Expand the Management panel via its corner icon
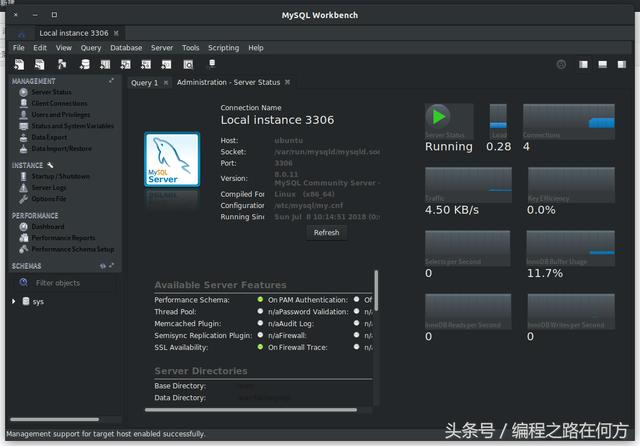The width and height of the screenshot is (640, 446). (x=111, y=81)
